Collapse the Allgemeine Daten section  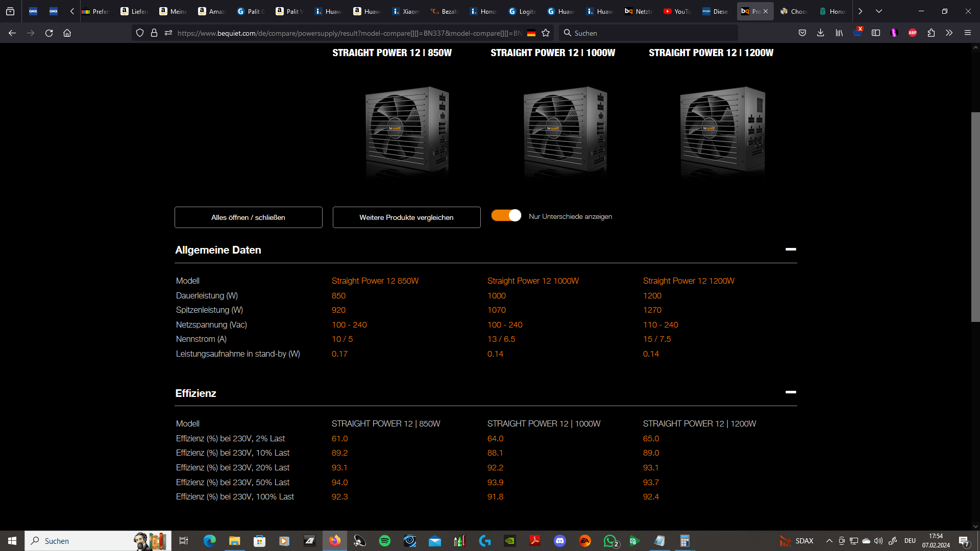(x=791, y=249)
